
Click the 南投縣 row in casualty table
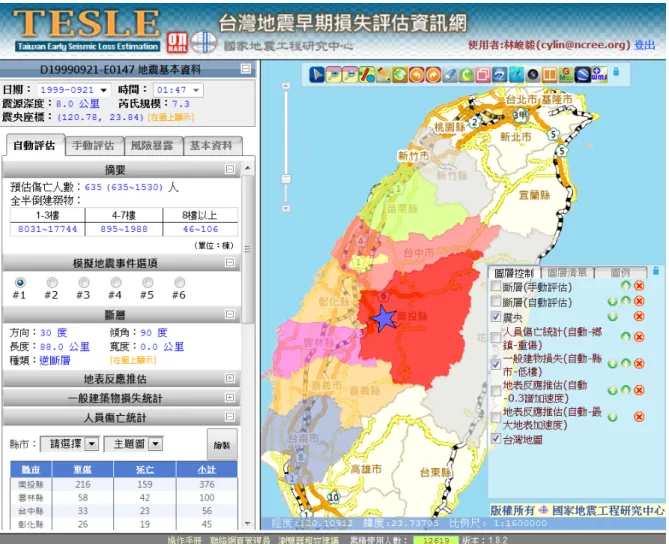(x=124, y=484)
